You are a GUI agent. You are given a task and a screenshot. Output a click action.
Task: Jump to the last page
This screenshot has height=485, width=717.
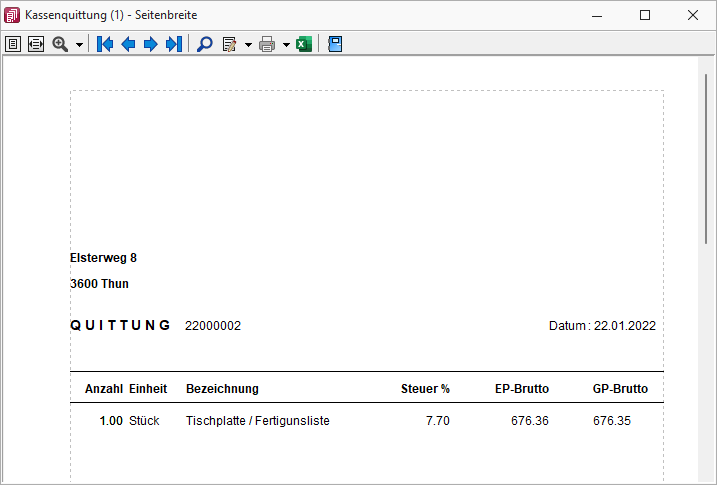tap(174, 44)
